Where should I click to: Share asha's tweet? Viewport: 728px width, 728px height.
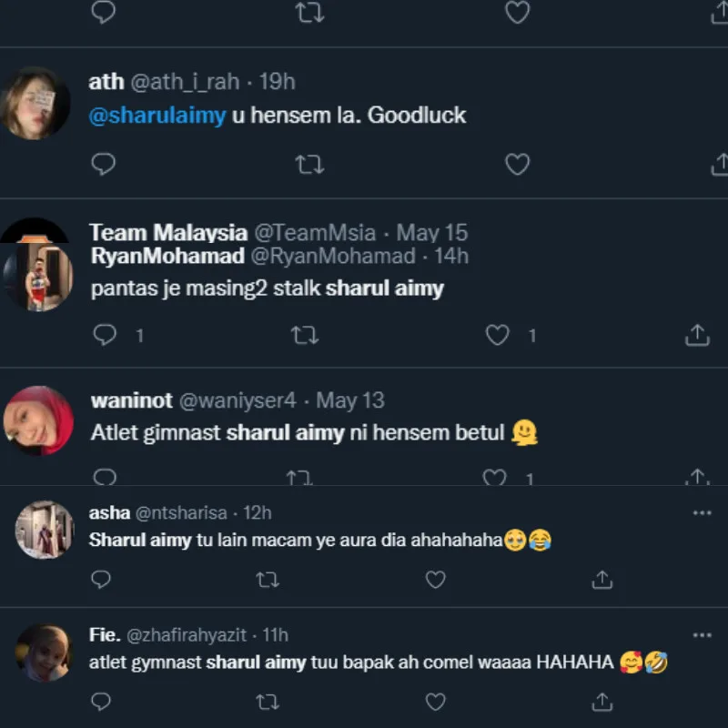[x=602, y=579]
